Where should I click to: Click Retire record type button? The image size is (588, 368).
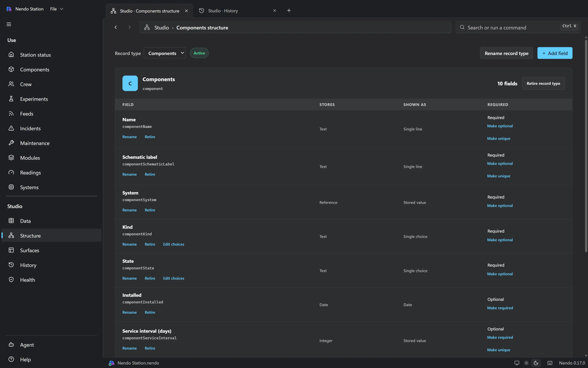point(543,84)
